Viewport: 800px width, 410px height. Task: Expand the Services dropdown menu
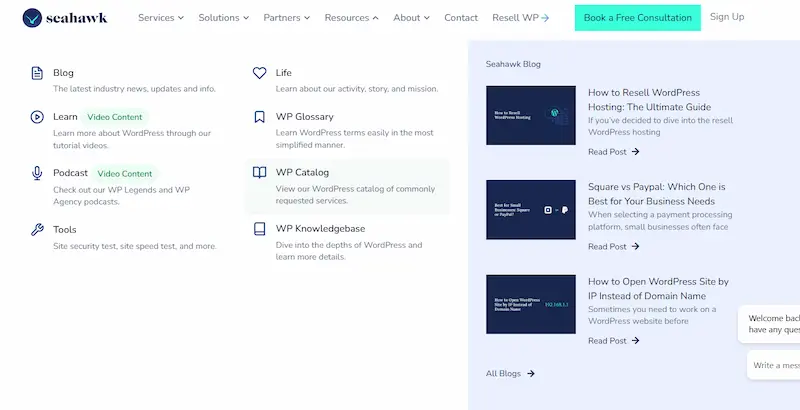click(161, 18)
